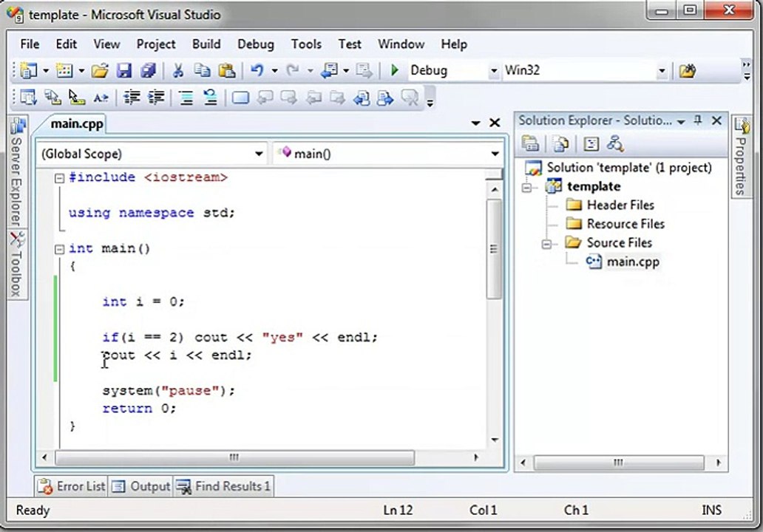Viewport: 763px width, 532px height.
Task: Click the Copy icon
Action: point(202,71)
